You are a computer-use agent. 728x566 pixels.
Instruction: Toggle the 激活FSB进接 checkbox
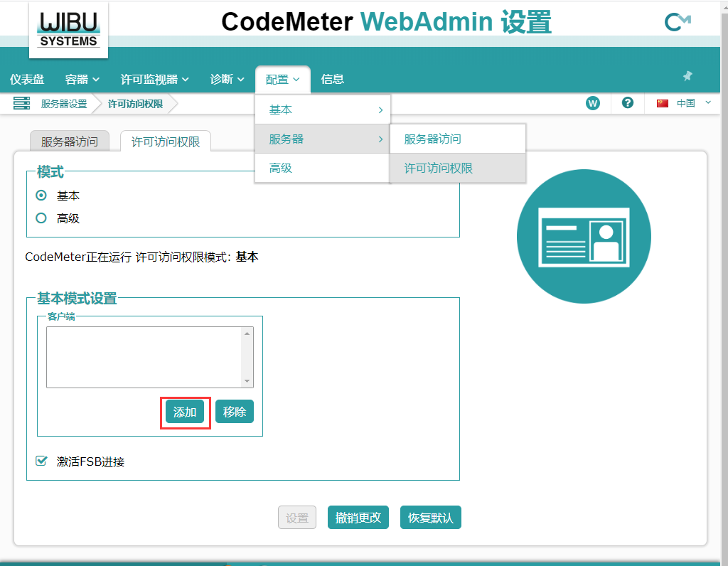point(41,461)
